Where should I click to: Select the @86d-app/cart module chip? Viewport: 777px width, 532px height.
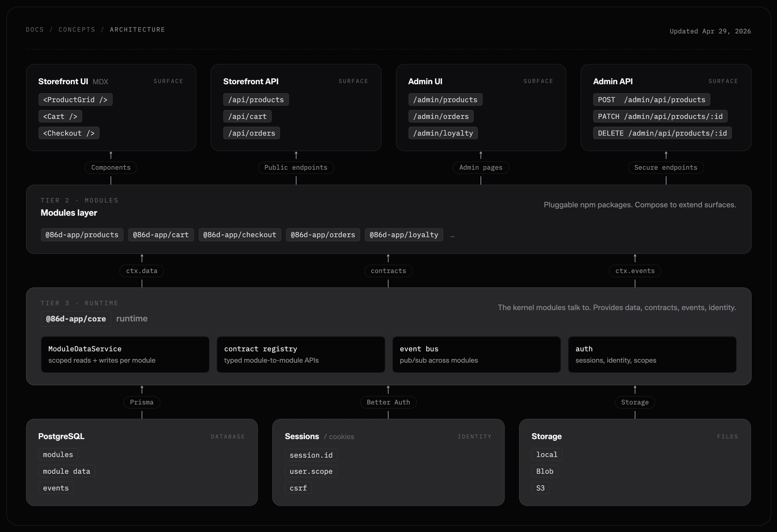click(x=161, y=234)
